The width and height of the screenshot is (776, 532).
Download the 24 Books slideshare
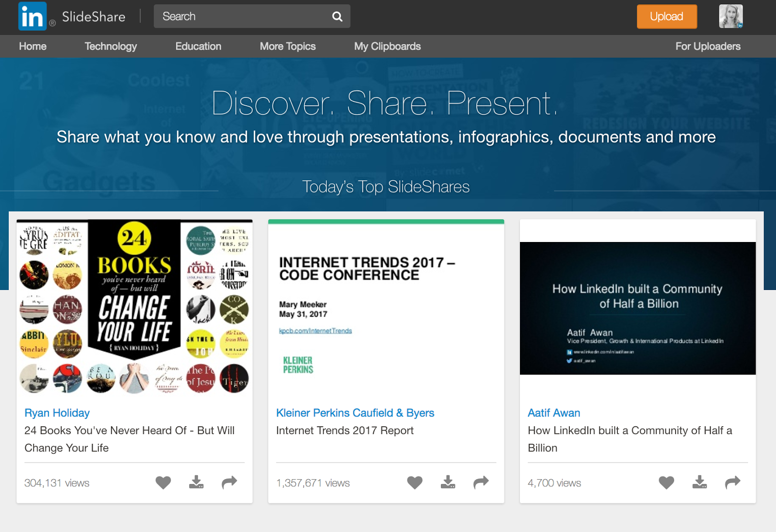coord(196,482)
